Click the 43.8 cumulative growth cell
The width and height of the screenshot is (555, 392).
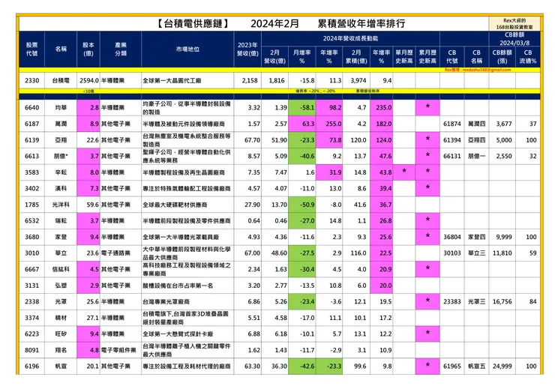[382, 172]
